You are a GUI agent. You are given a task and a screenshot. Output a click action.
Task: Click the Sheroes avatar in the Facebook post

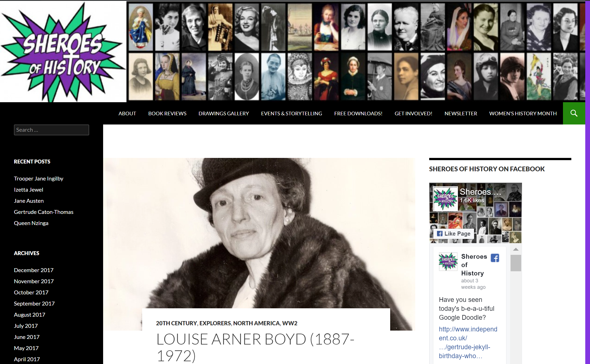pos(448,262)
